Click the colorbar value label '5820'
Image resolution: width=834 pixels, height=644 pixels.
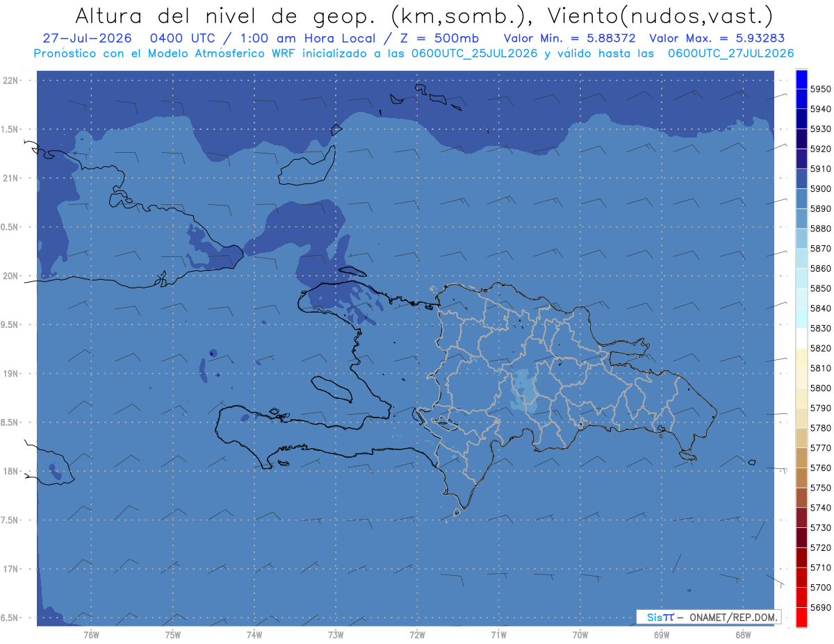pyautogui.click(x=821, y=348)
